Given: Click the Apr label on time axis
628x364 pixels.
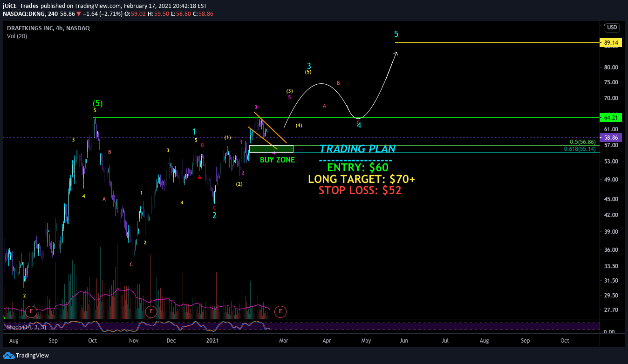Looking at the screenshot, I should tap(327, 341).
